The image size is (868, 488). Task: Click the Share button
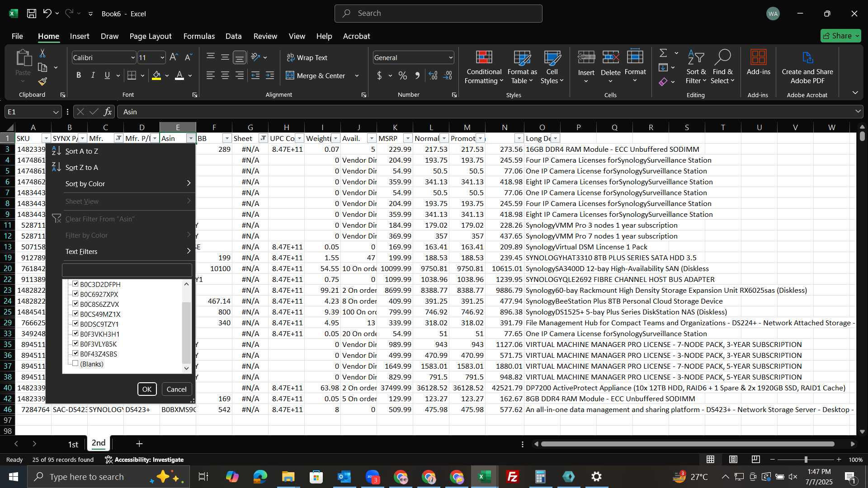click(x=841, y=36)
